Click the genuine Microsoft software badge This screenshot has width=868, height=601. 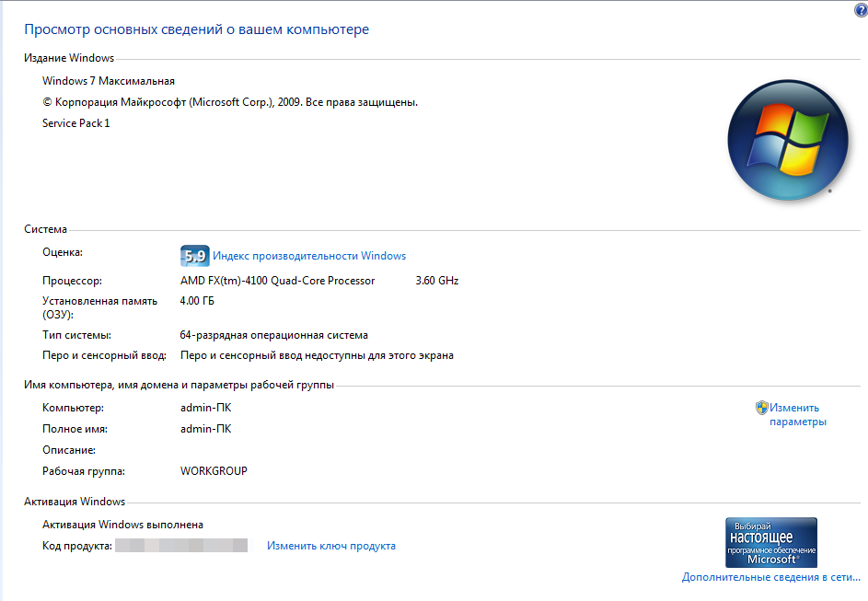pos(771,542)
